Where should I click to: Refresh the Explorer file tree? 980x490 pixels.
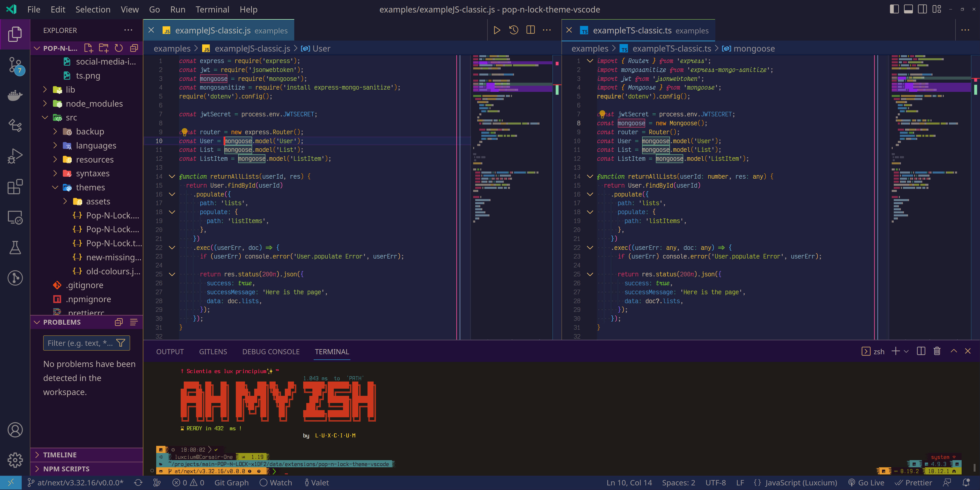pyautogui.click(x=119, y=48)
